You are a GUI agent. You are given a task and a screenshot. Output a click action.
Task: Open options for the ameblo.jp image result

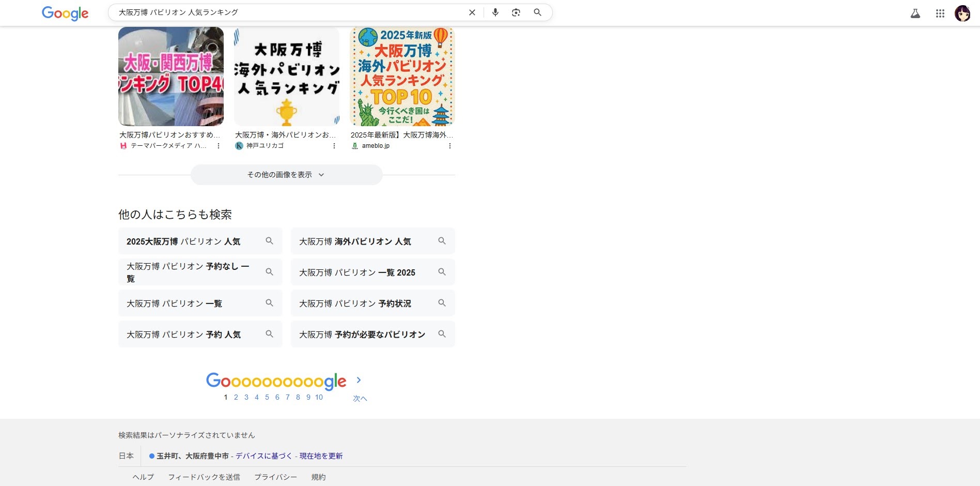450,146
